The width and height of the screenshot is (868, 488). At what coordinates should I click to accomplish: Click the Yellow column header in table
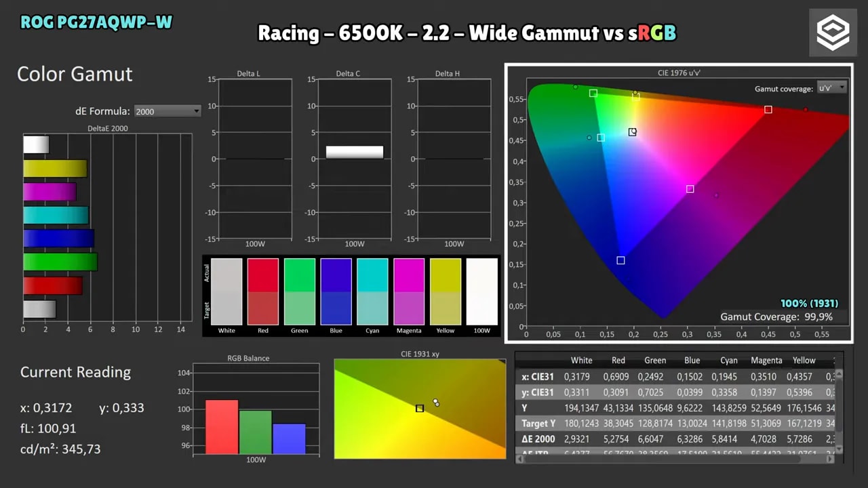tap(804, 361)
